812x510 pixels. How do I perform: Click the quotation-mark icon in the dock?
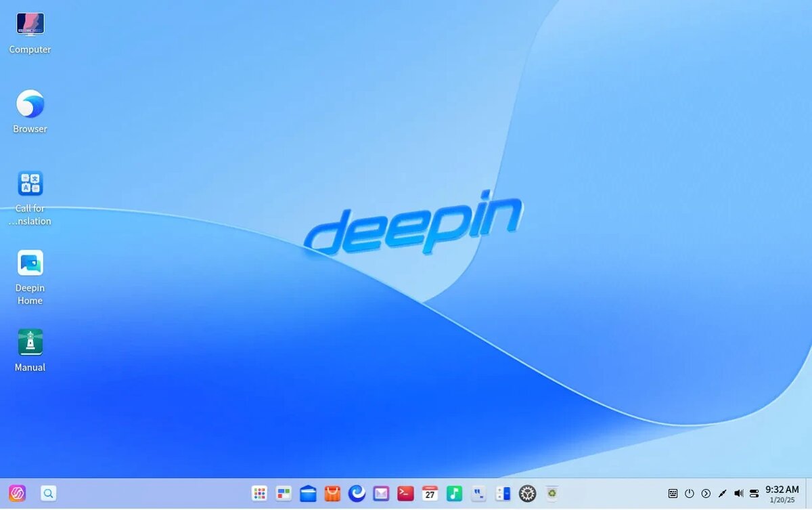point(478,494)
